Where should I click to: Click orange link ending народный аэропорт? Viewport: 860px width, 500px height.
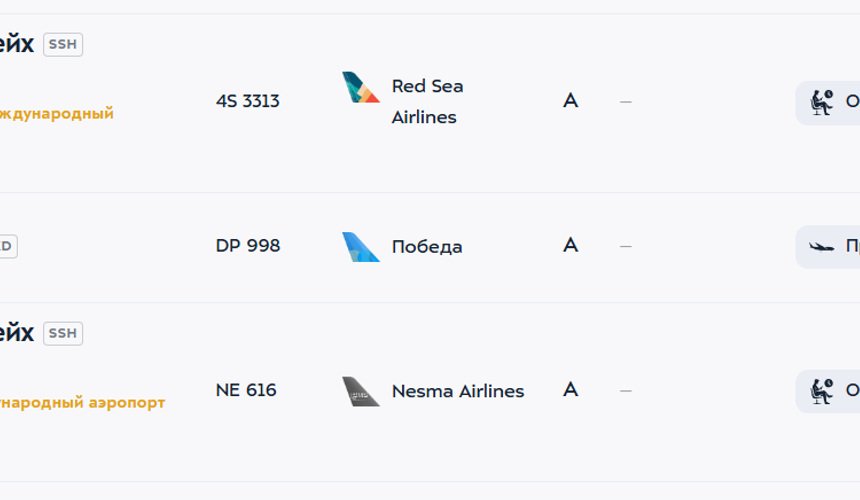82,402
